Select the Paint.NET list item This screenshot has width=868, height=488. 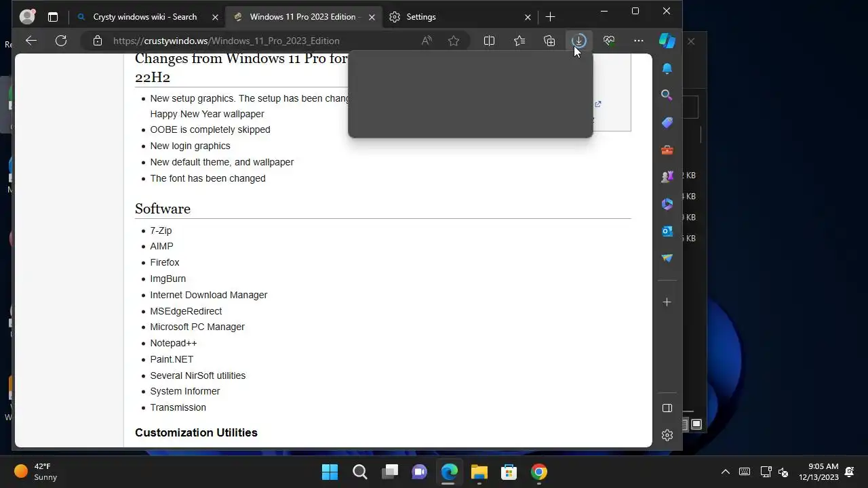pyautogui.click(x=172, y=359)
